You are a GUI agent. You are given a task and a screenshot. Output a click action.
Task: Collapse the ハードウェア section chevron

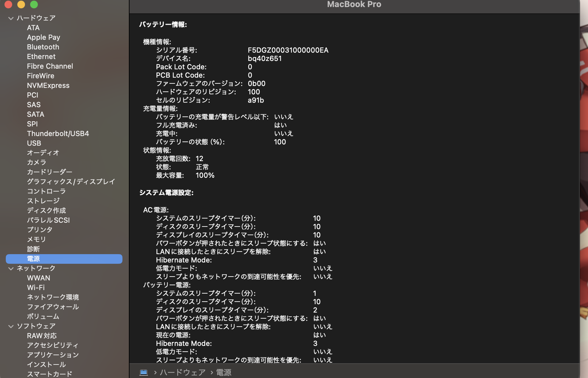11,18
